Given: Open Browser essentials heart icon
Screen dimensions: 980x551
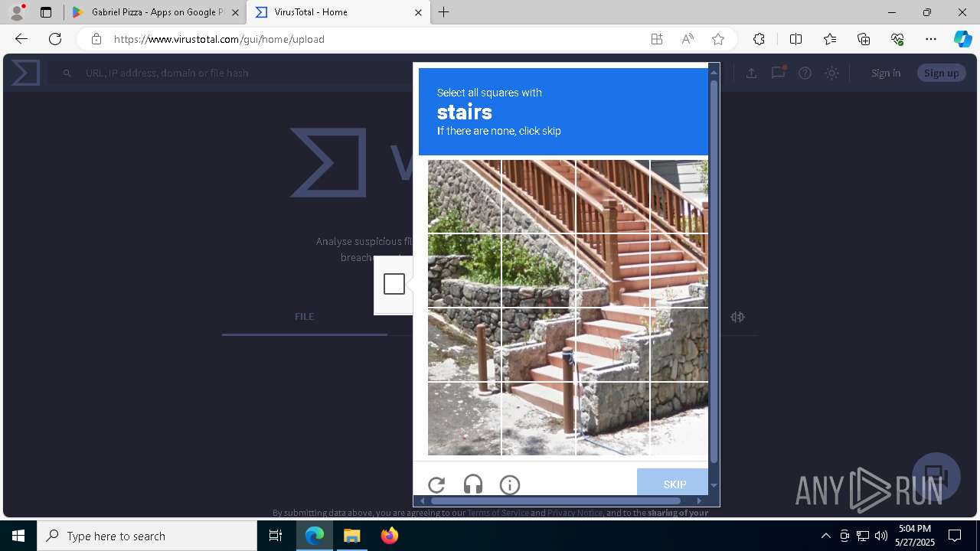Looking at the screenshot, I should click(x=897, y=39).
